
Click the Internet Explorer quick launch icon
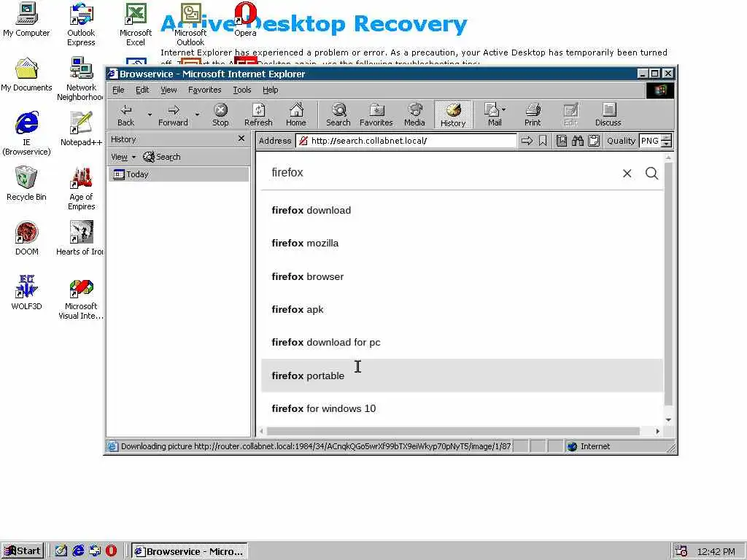(x=78, y=551)
